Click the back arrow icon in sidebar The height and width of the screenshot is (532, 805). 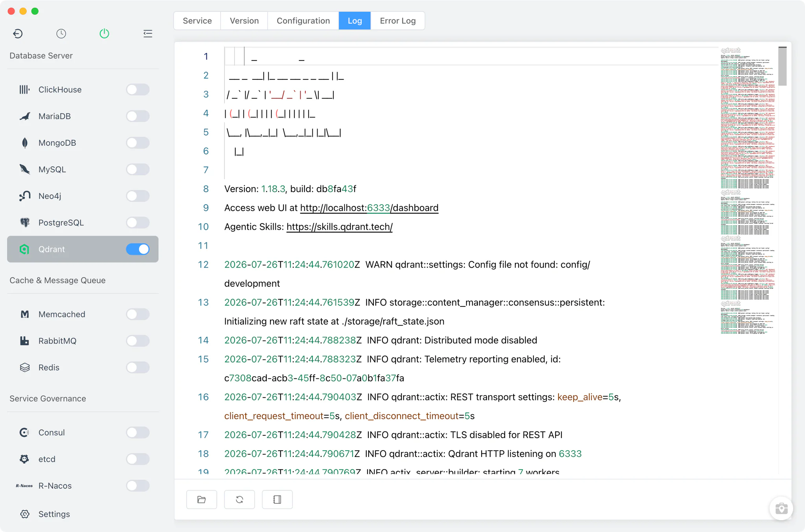click(18, 34)
